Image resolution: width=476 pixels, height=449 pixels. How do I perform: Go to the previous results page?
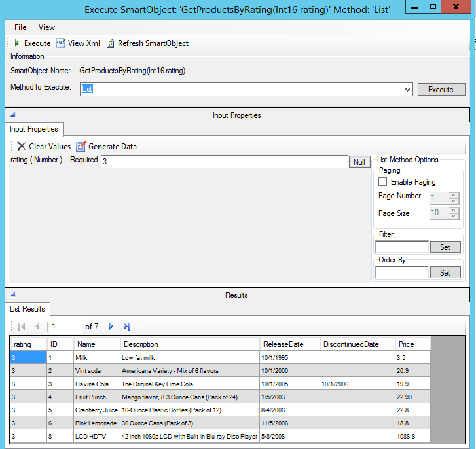[37, 326]
